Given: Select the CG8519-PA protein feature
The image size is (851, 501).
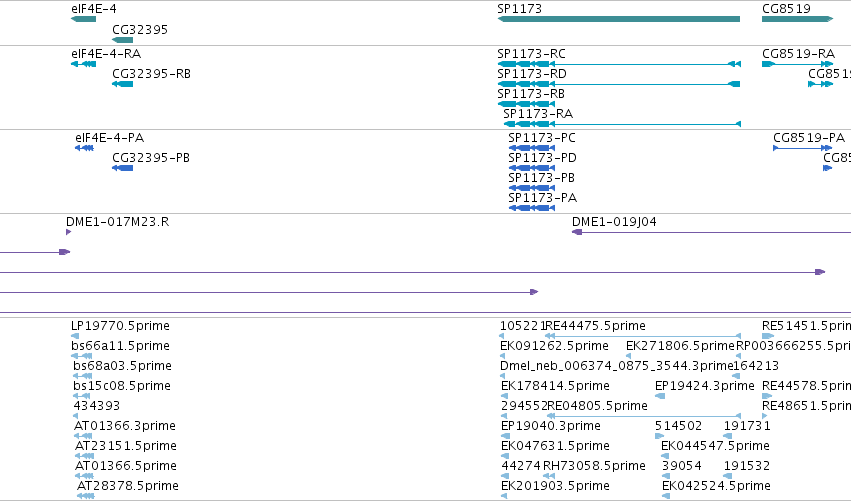Looking at the screenshot, I should click(802, 148).
